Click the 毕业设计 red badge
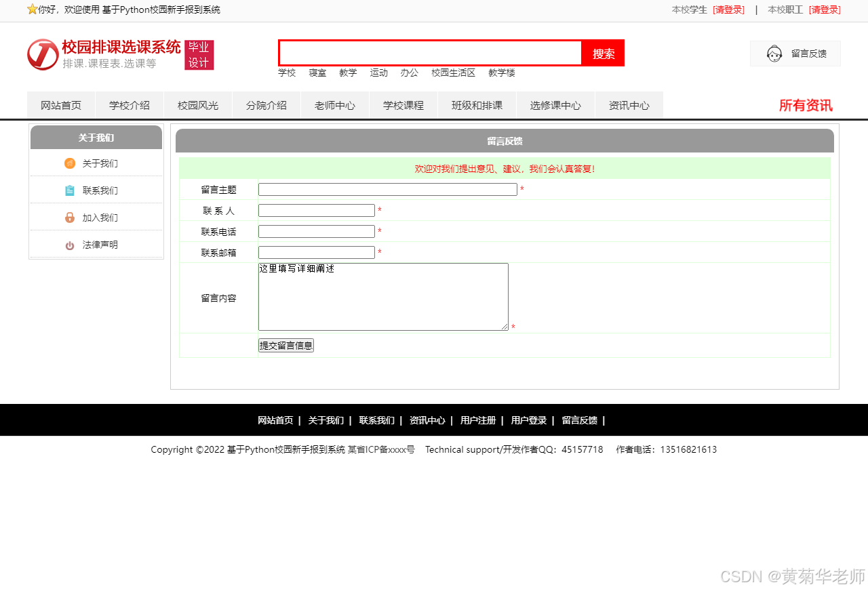Screen dimensions: 868x591 click(x=199, y=55)
